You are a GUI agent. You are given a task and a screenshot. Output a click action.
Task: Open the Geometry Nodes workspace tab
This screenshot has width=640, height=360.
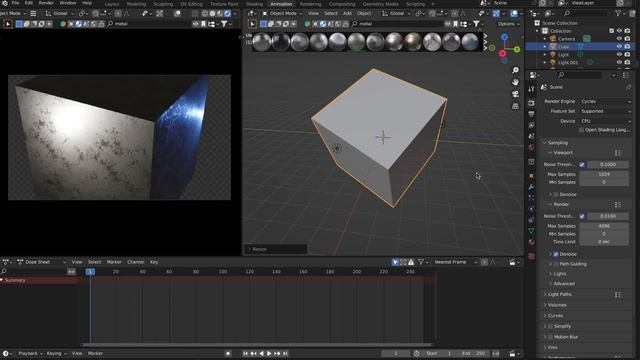click(380, 4)
